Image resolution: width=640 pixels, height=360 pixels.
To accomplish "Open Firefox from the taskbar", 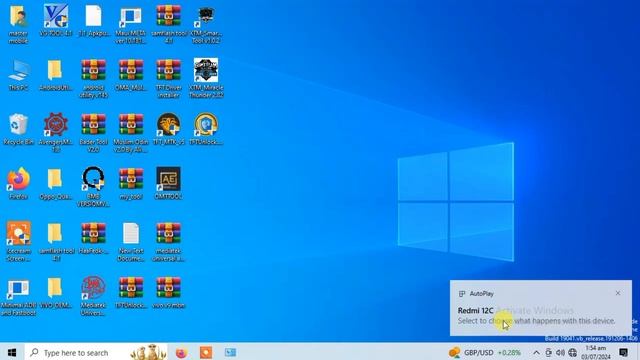I will click(x=181, y=352).
